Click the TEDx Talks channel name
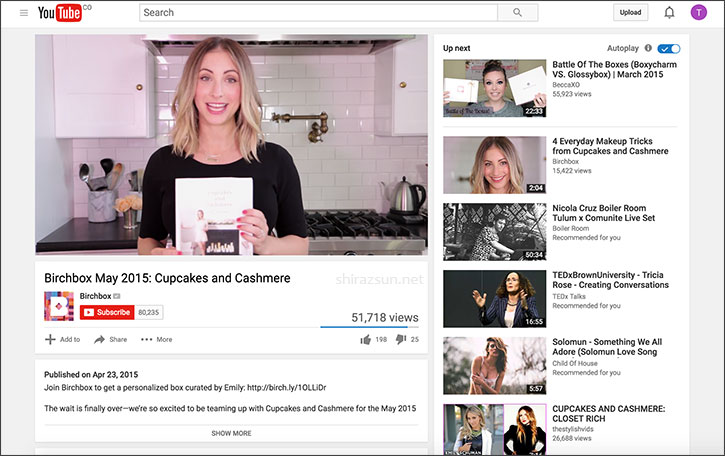The image size is (725, 456). pyautogui.click(x=569, y=296)
